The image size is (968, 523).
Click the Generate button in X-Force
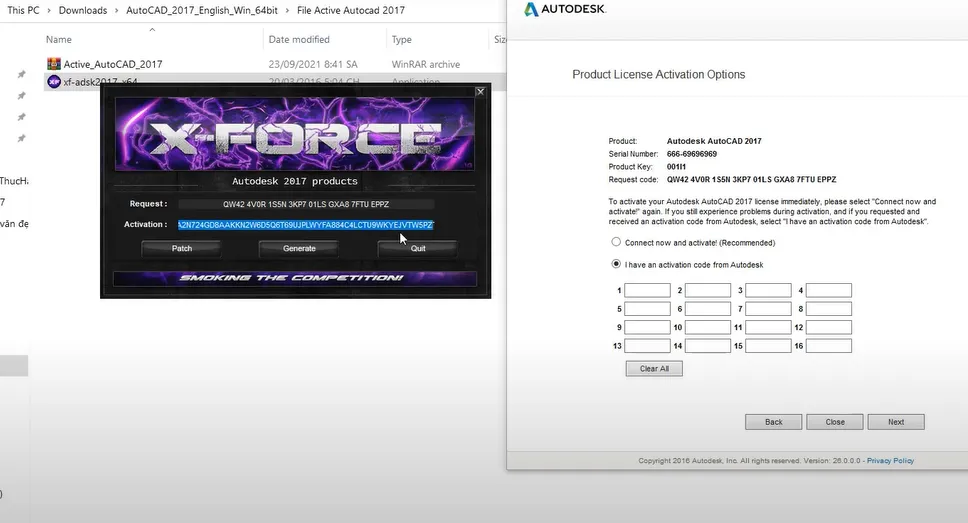[x=299, y=248]
